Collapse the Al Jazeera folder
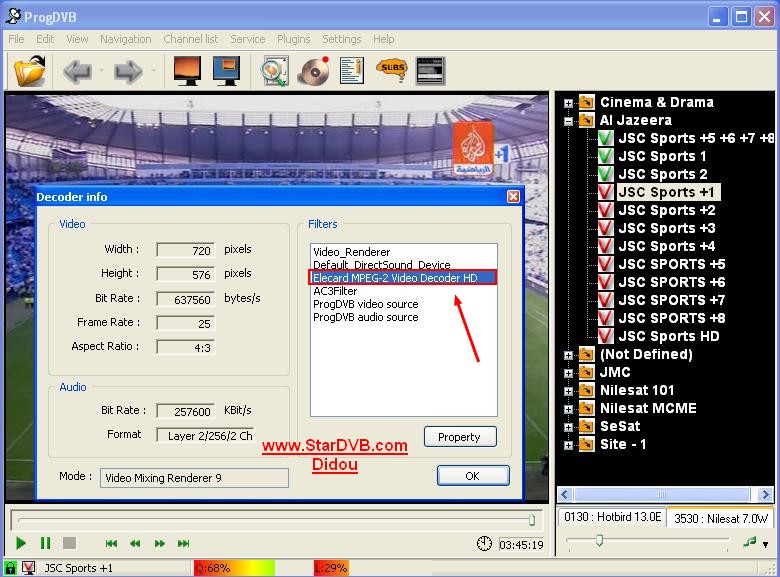The image size is (780, 577). click(568, 121)
